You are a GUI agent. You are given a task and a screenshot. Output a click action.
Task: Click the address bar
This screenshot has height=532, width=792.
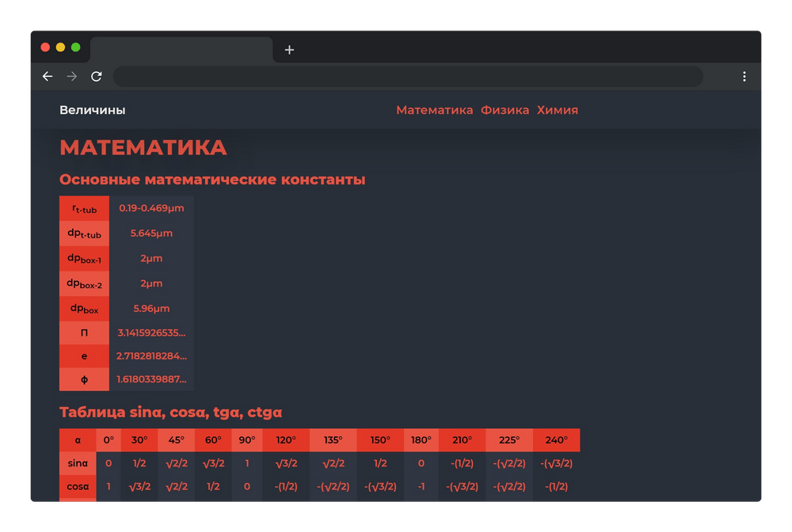409,77
